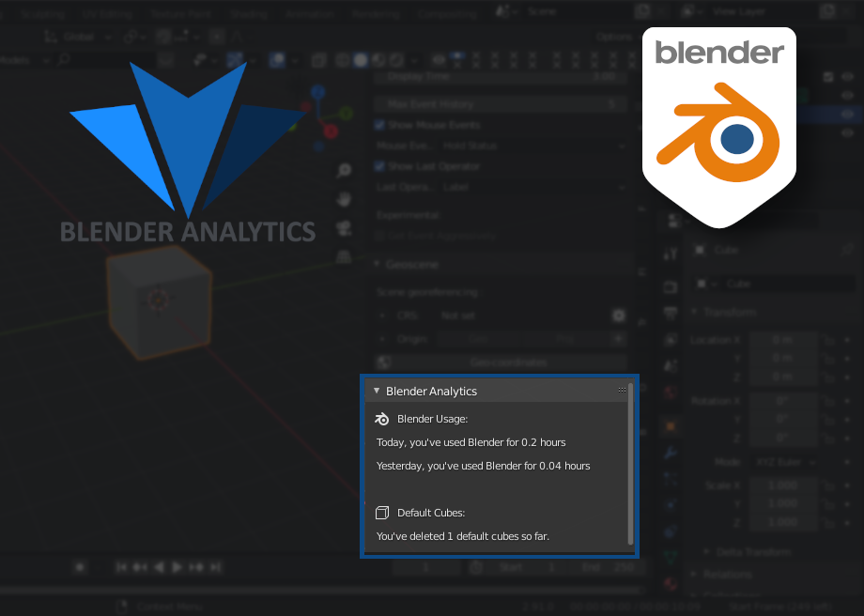The image size is (864, 616).
Task: Grab the Blender Analytics panel drag-handle dots
Action: pyautogui.click(x=622, y=390)
